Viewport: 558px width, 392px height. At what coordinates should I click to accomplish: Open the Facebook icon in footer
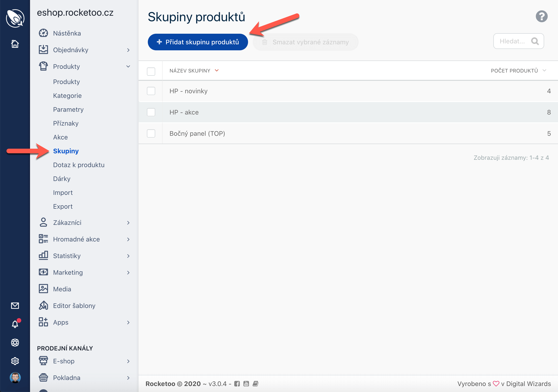point(237,384)
